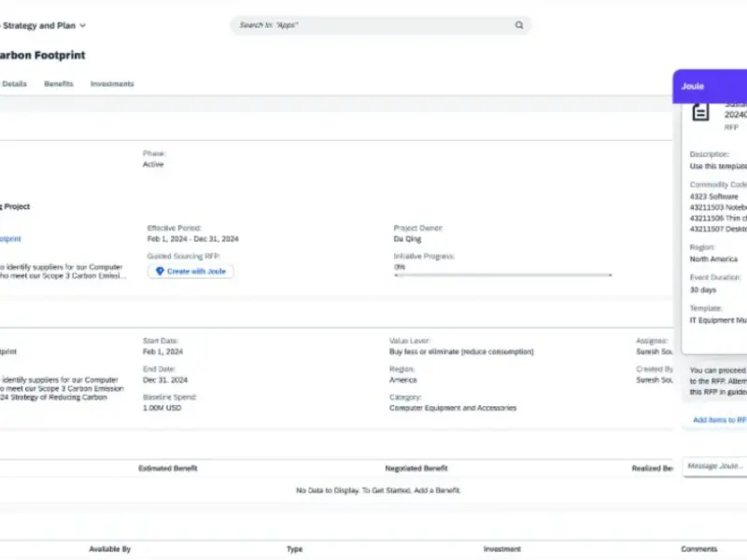Select the Estimated Benefit column header
Image resolution: width=747 pixels, height=560 pixels.
[168, 469]
